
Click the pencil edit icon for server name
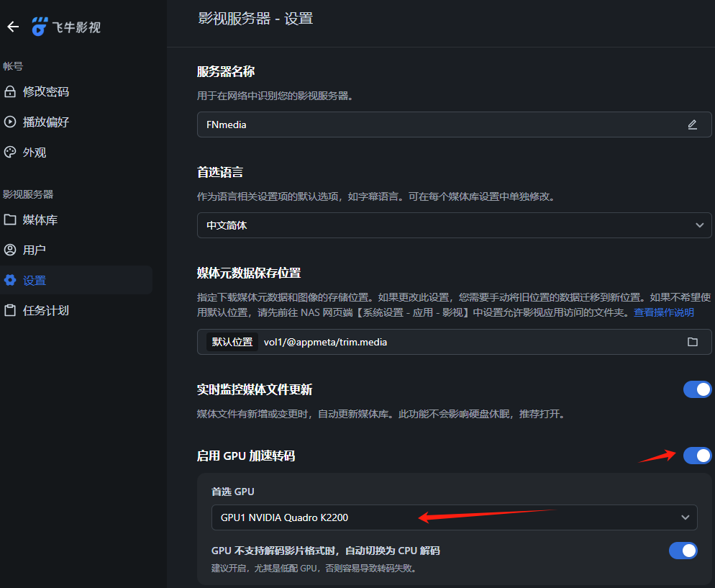[x=692, y=125]
